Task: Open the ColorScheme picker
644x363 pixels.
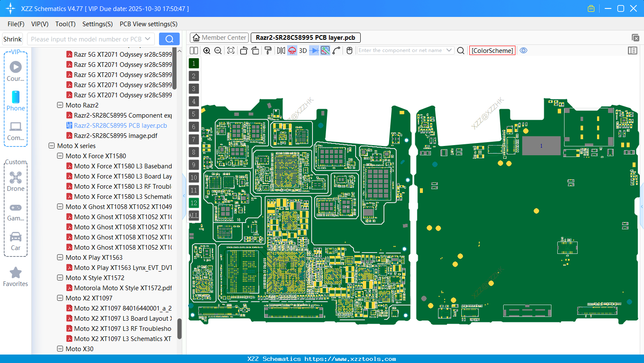Action: coord(492,50)
